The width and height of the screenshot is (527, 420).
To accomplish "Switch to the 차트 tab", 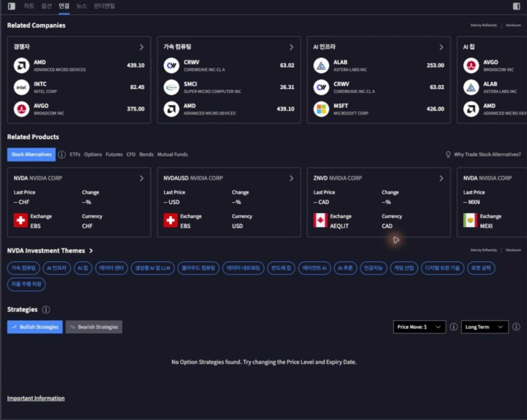I will (29, 6).
